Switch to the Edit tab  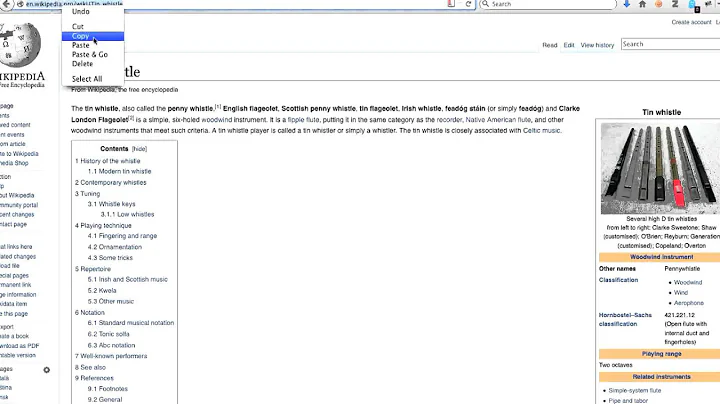tap(569, 45)
